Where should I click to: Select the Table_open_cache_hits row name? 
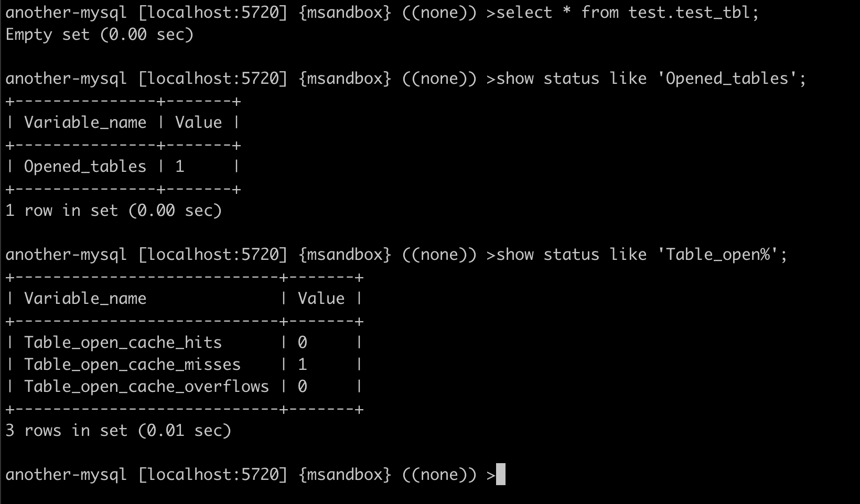point(123,343)
